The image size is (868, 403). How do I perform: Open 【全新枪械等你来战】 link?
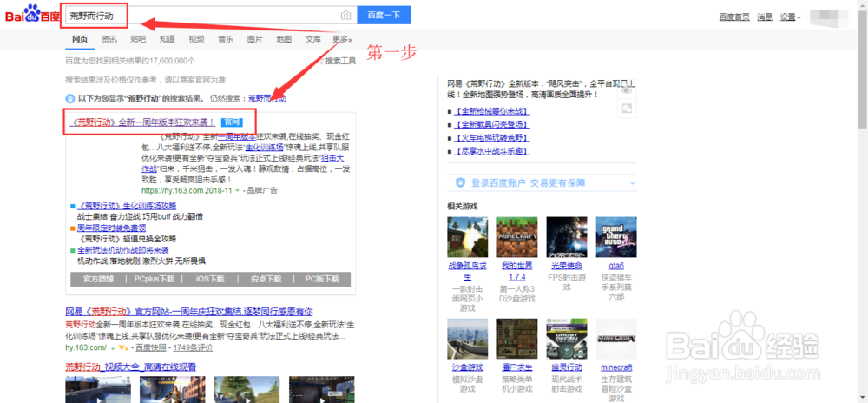[491, 110]
